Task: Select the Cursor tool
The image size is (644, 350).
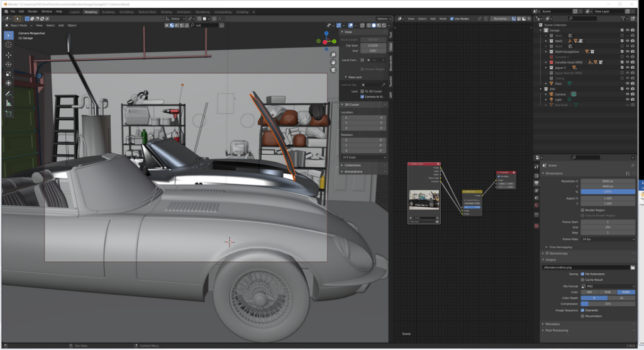Action: (x=8, y=45)
